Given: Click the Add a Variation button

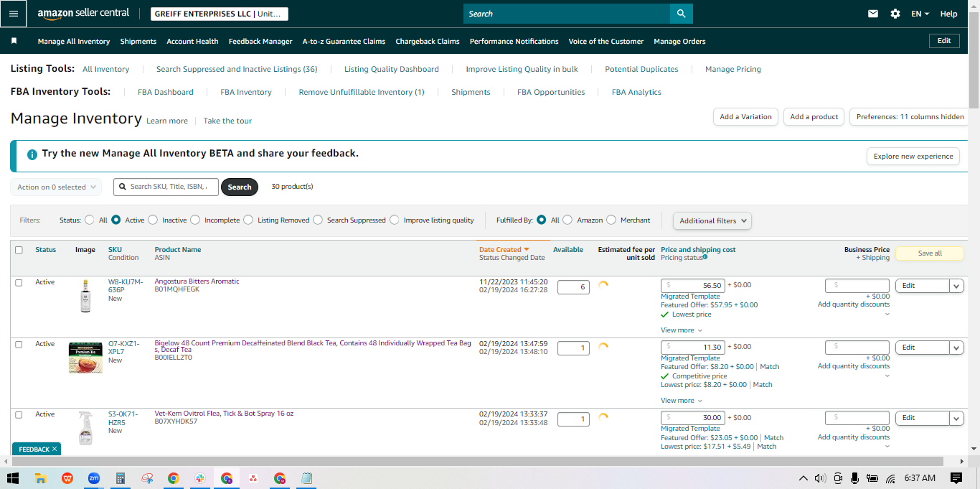Looking at the screenshot, I should [745, 117].
